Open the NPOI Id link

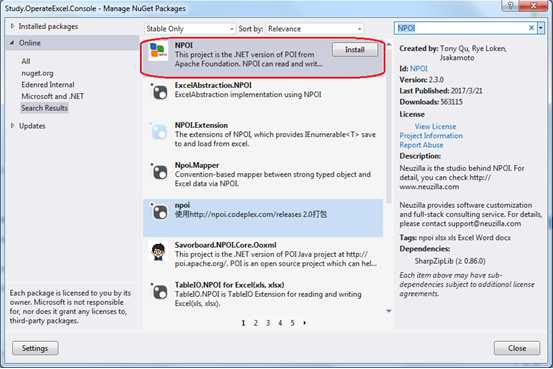[x=419, y=68]
